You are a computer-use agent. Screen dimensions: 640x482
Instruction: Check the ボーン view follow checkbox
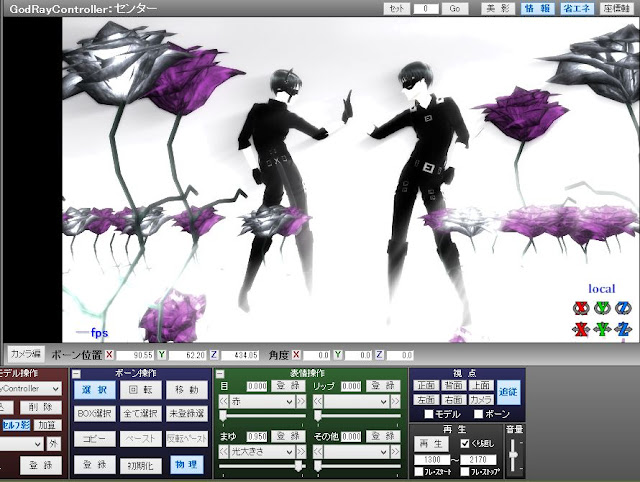click(478, 414)
